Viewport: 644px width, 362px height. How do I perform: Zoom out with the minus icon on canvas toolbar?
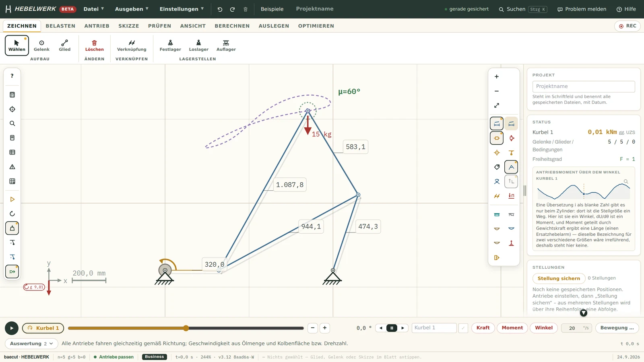497,91
